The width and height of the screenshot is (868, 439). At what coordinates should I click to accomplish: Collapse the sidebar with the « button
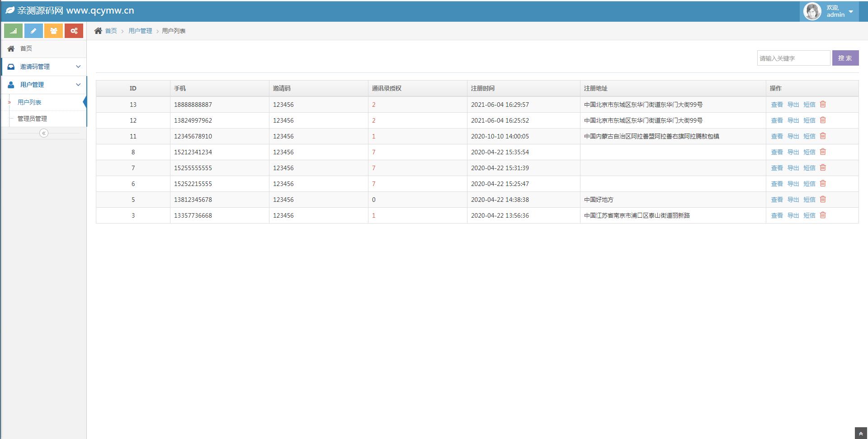43,133
